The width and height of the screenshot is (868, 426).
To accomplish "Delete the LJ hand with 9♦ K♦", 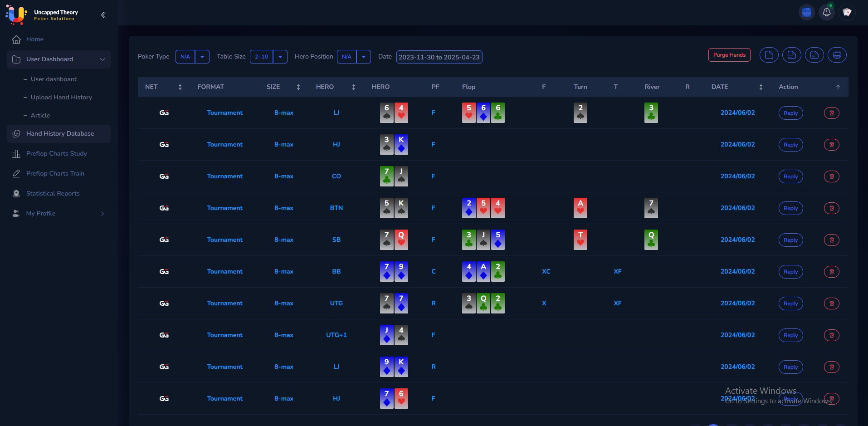I will (831, 367).
